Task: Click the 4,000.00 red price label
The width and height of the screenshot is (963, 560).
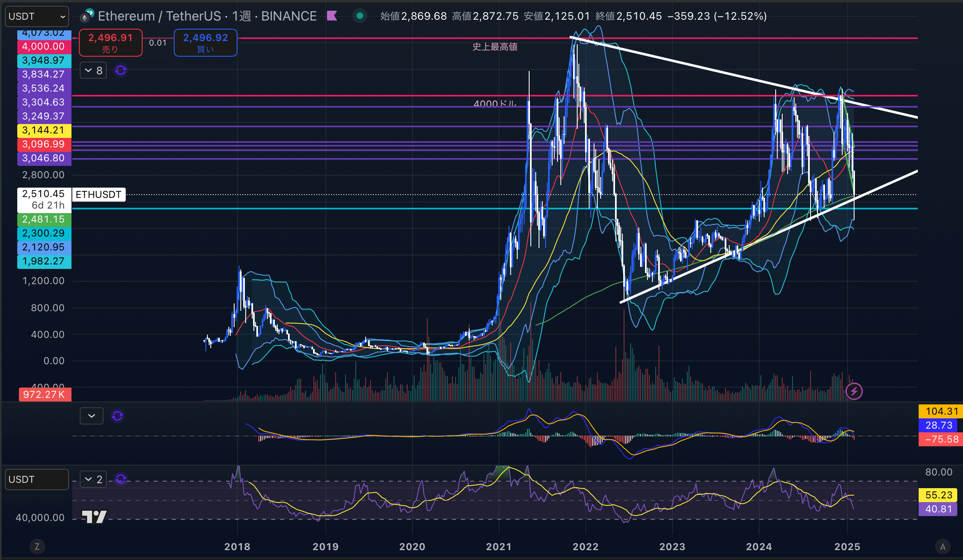Action: [x=44, y=46]
